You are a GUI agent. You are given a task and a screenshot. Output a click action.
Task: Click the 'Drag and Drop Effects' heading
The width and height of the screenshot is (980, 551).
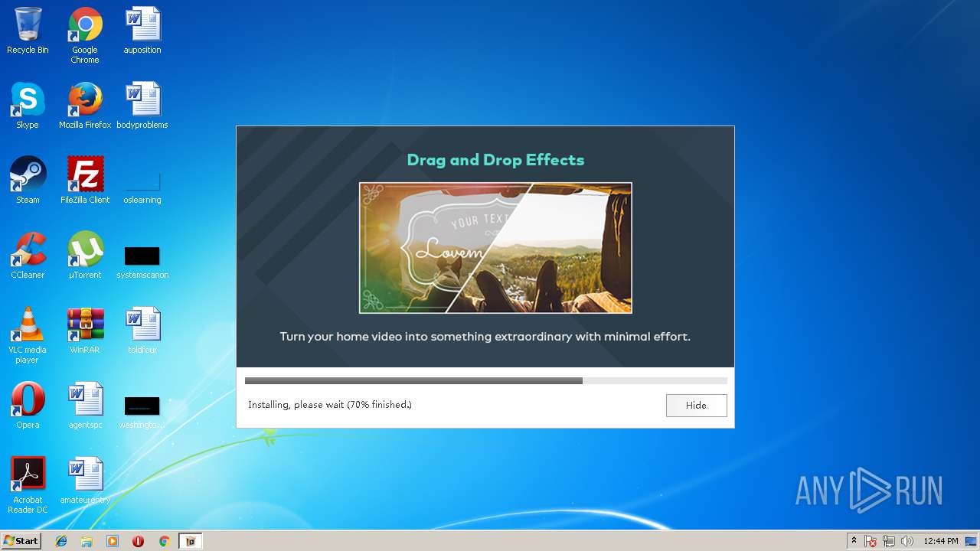coord(495,160)
